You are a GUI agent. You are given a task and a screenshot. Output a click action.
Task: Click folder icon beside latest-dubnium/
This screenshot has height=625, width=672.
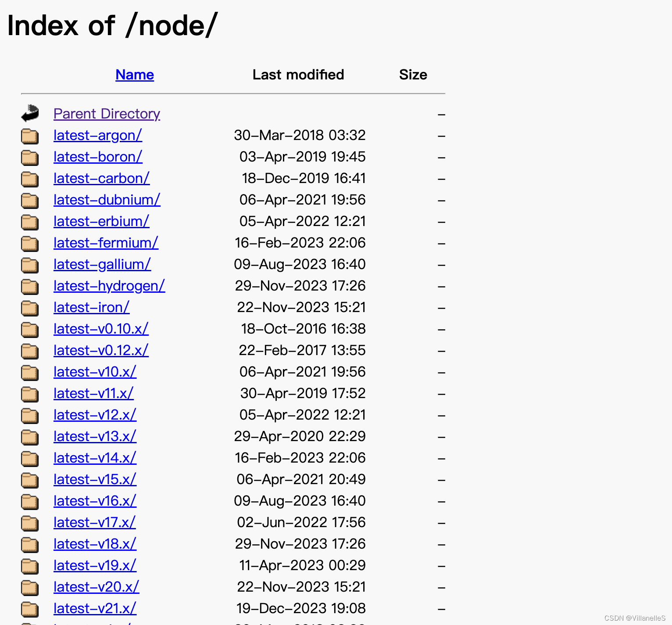tap(30, 200)
